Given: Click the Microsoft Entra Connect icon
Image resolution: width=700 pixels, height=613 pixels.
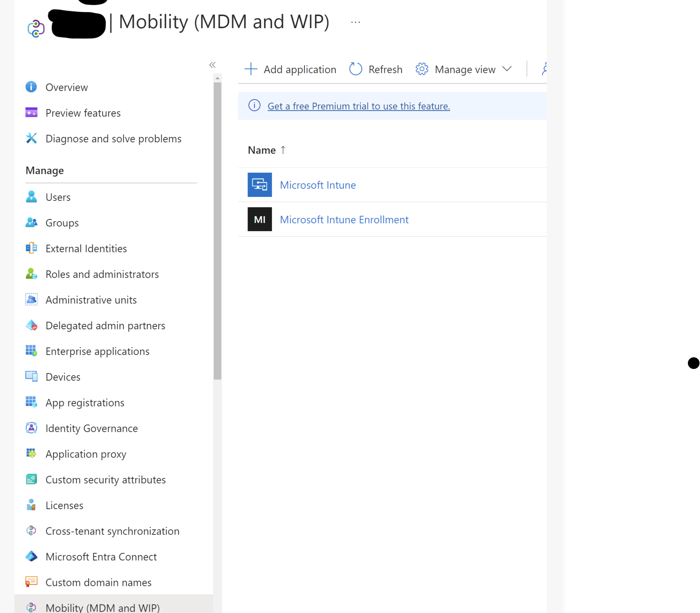Looking at the screenshot, I should [31, 556].
